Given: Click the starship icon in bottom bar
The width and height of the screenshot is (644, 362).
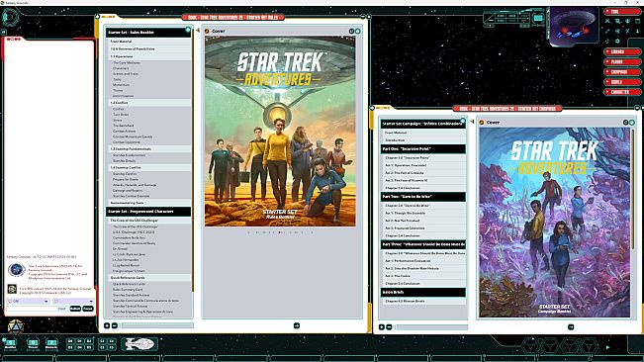Looking at the screenshot, I should 139,344.
